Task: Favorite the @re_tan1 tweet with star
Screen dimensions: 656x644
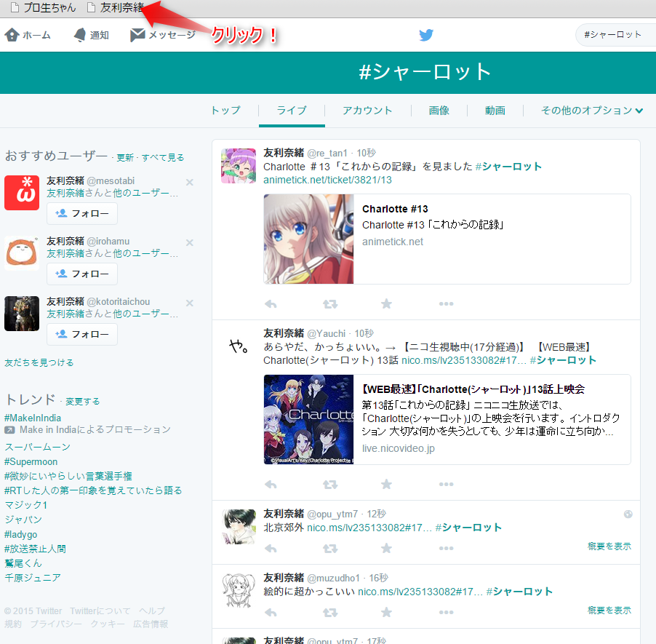Action: [x=387, y=303]
